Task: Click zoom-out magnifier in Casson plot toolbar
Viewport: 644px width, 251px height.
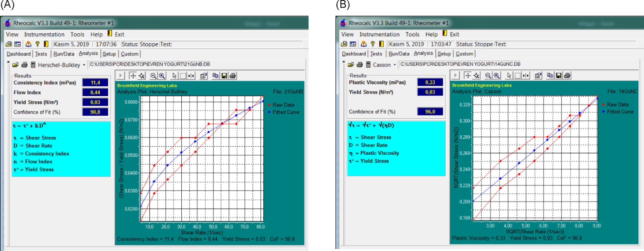Action: (488, 76)
